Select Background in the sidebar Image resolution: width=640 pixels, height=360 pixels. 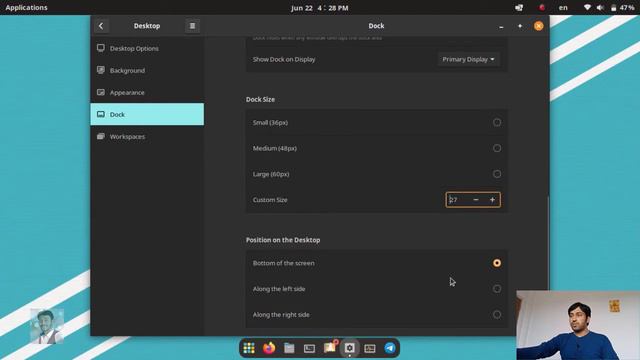(147, 70)
